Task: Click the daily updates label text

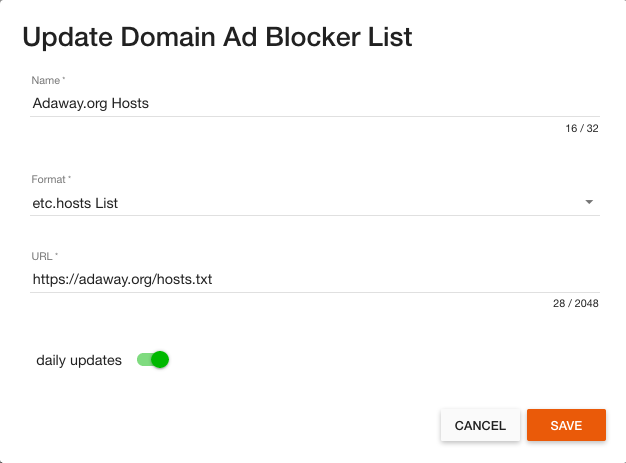Action: click(x=79, y=360)
